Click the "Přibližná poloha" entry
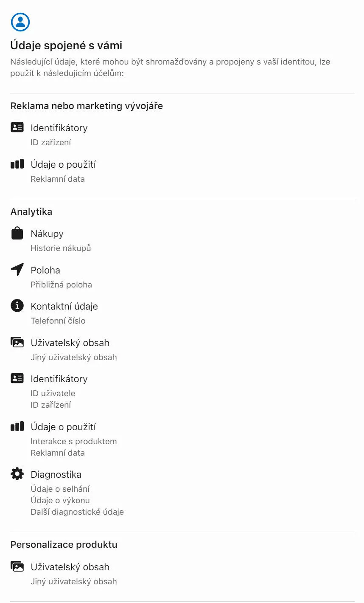 point(61,285)
